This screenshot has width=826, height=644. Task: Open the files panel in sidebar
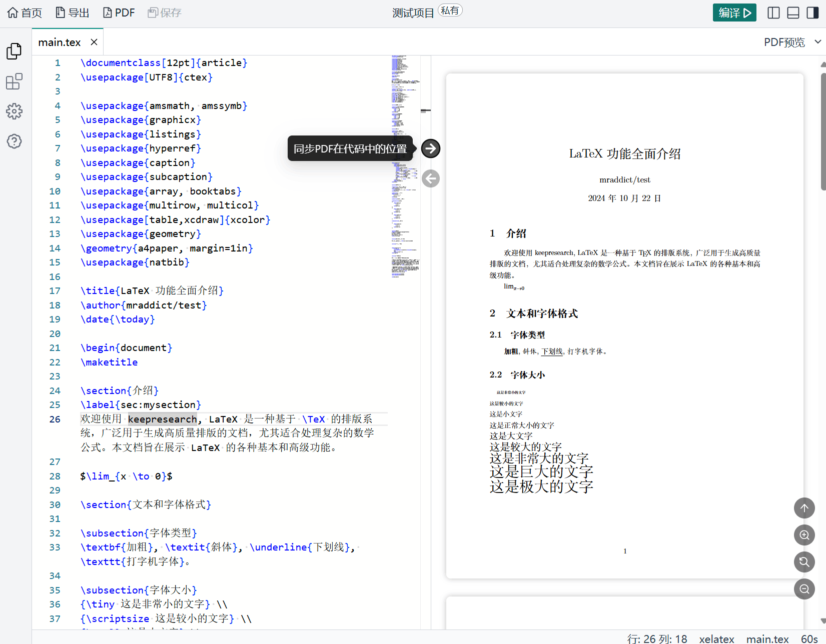pos(14,51)
